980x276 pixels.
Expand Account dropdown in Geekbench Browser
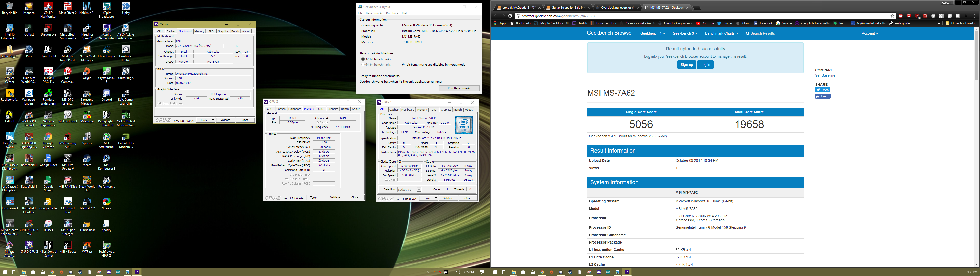pyautogui.click(x=870, y=33)
